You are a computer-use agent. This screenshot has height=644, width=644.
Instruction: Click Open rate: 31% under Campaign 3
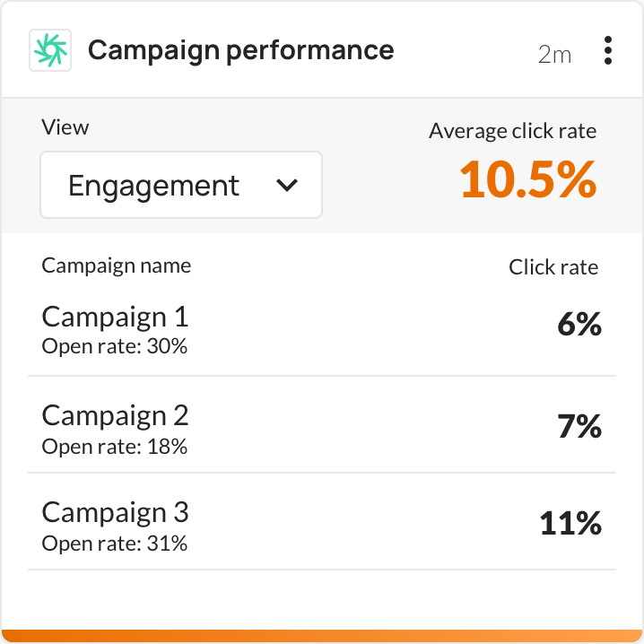point(115,543)
